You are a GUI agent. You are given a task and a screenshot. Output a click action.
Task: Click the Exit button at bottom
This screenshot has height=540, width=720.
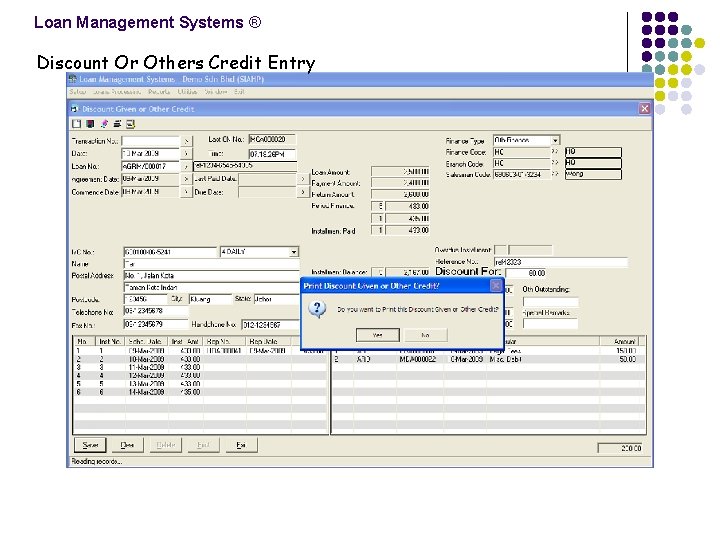click(x=241, y=445)
